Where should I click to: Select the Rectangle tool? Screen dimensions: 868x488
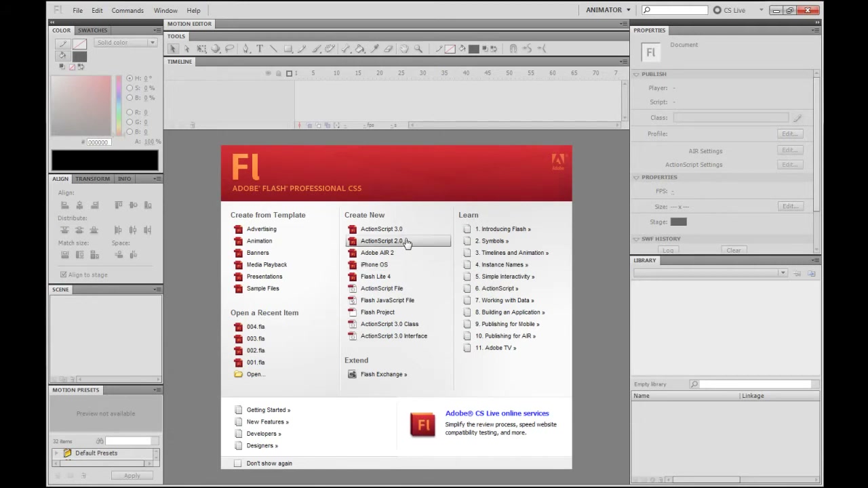(288, 49)
